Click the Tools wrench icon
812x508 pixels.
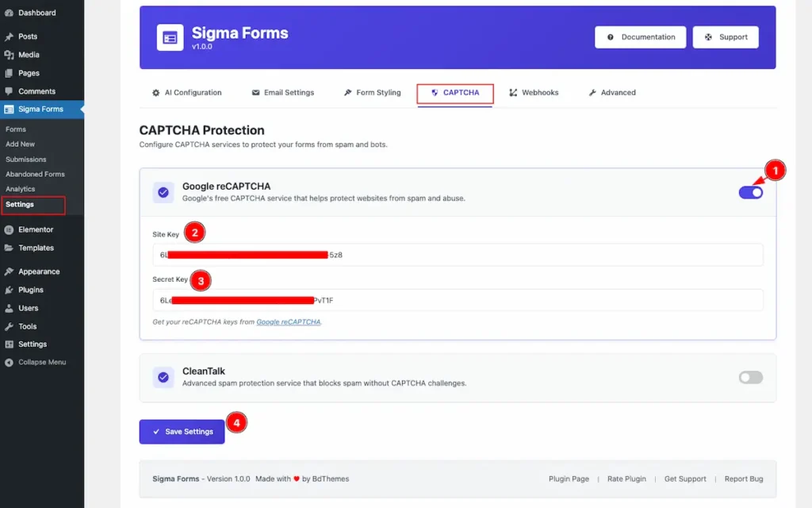[x=9, y=326]
